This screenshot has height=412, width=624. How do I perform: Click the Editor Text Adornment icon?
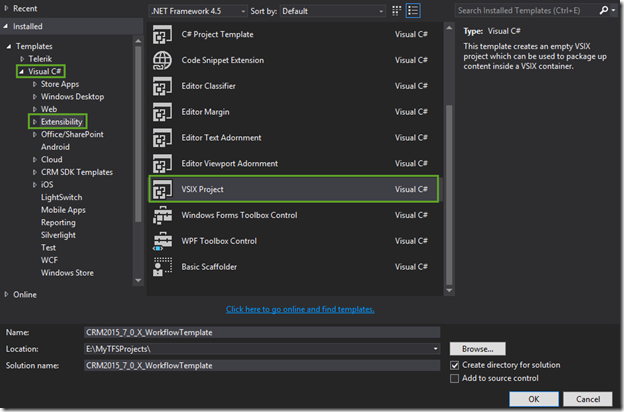pos(162,138)
